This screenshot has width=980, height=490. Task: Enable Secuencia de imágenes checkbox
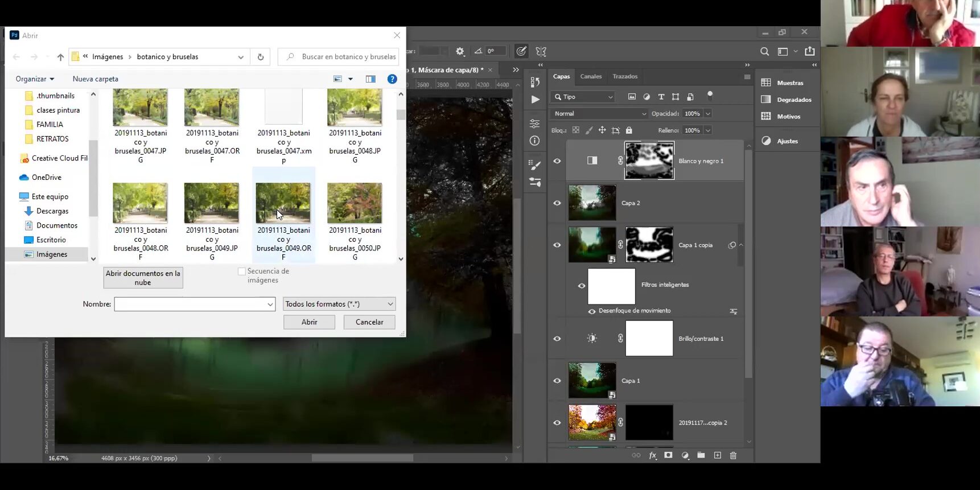242,271
